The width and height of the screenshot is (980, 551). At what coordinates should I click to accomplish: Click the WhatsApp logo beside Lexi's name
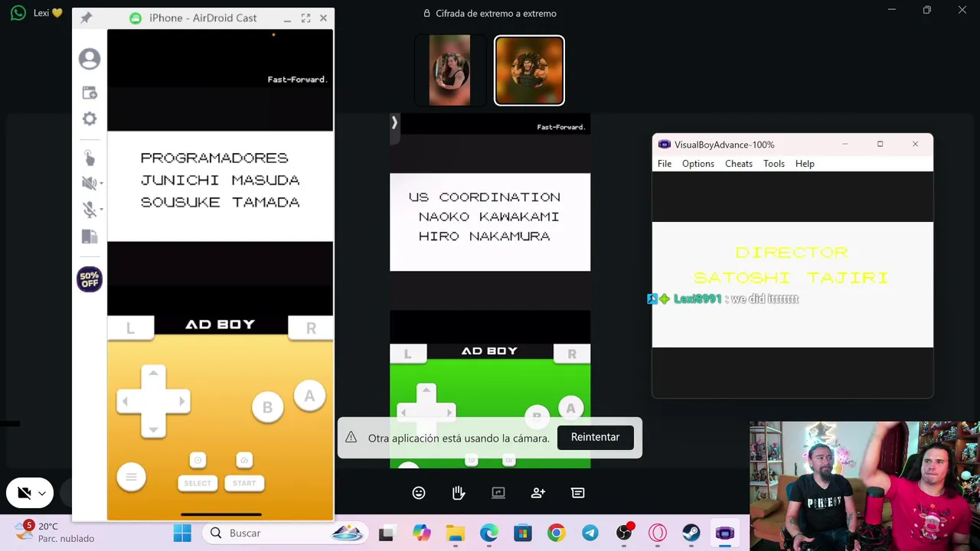coord(18,13)
